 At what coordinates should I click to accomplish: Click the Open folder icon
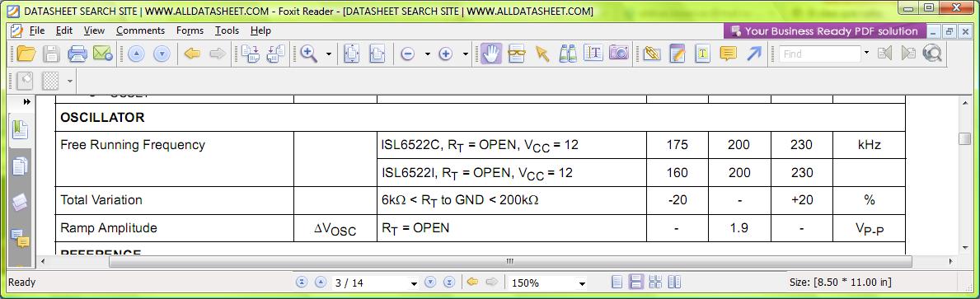[26, 54]
